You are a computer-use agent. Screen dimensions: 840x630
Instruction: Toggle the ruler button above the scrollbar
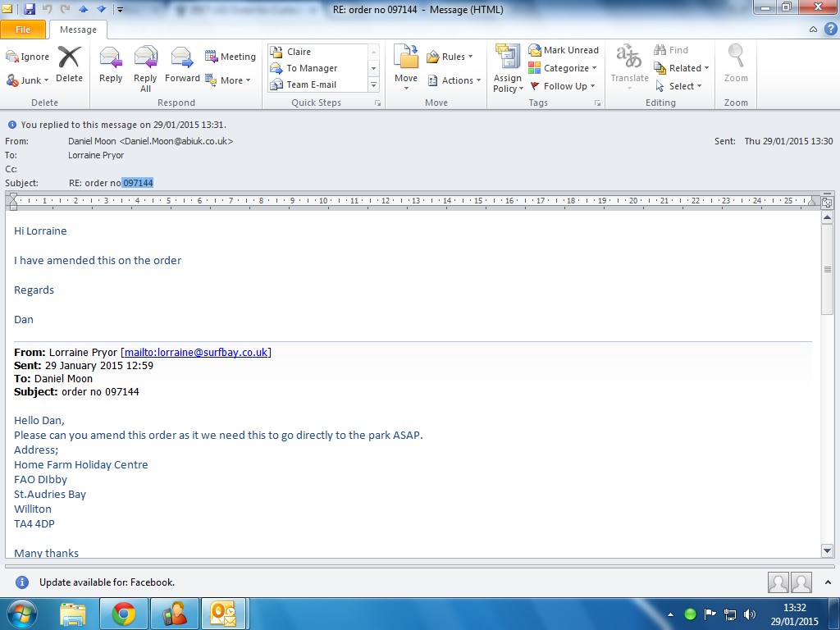827,203
